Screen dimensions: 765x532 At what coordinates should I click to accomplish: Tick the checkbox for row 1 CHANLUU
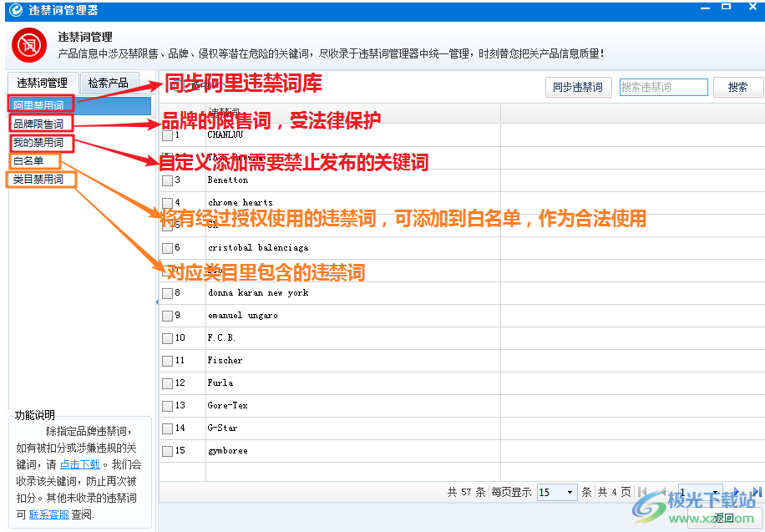pyautogui.click(x=167, y=135)
